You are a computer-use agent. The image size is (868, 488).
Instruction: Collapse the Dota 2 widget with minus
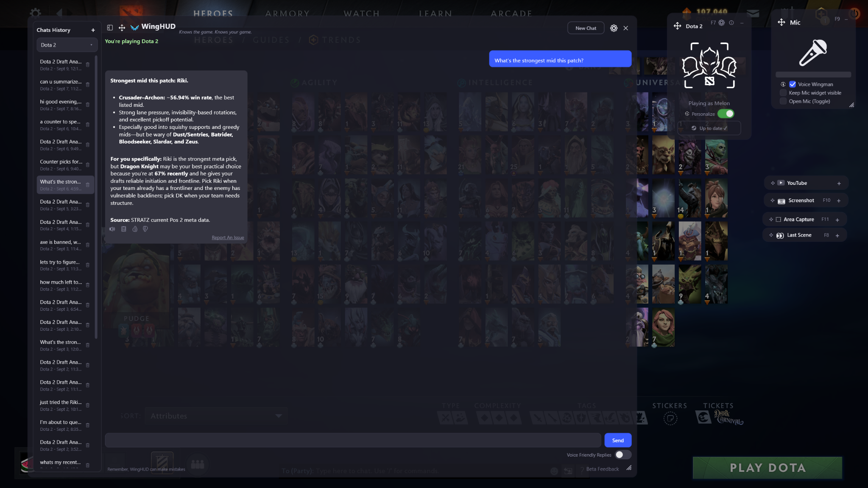point(742,23)
